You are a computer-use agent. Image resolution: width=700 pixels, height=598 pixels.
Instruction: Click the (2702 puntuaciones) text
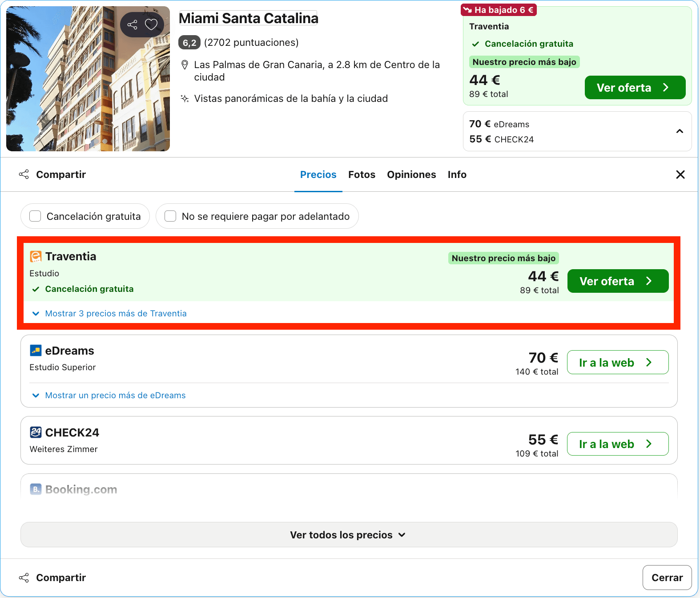point(251,43)
